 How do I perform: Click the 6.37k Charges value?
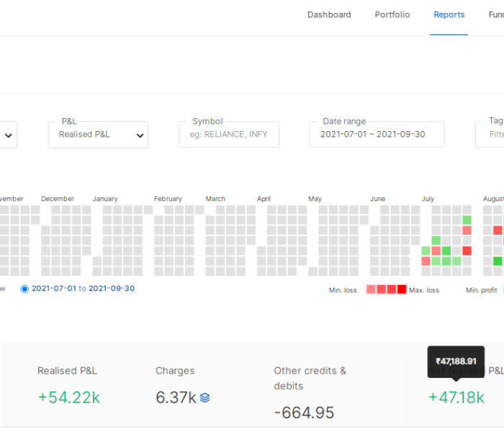[x=176, y=397]
